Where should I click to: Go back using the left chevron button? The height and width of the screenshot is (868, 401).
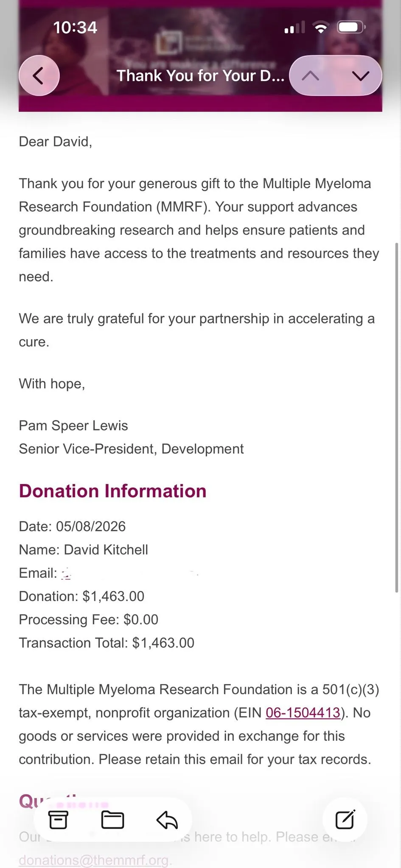click(39, 76)
